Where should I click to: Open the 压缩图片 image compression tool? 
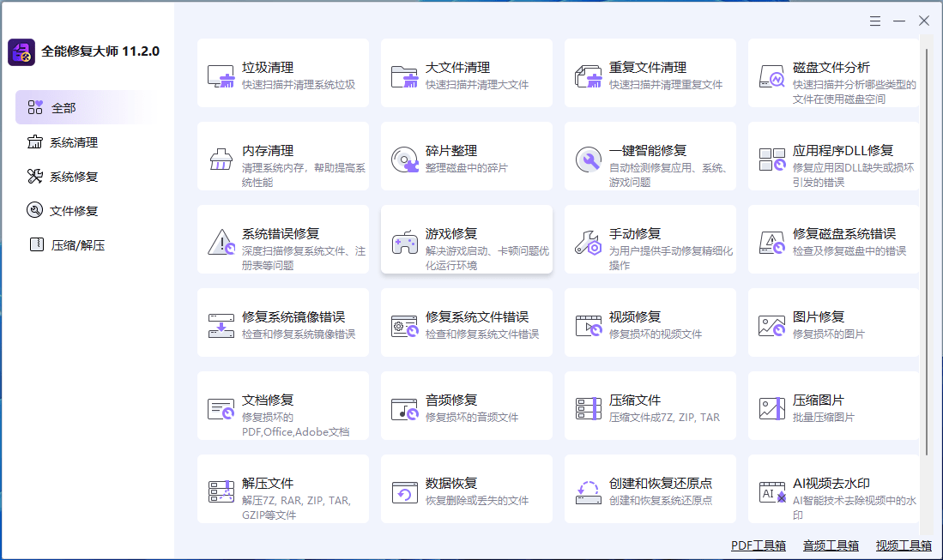point(832,405)
